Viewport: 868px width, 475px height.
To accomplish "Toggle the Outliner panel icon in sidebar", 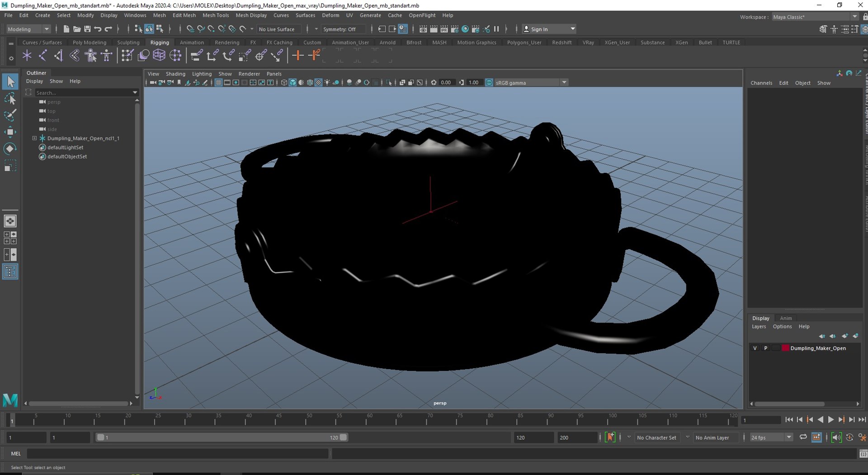I will point(10,271).
